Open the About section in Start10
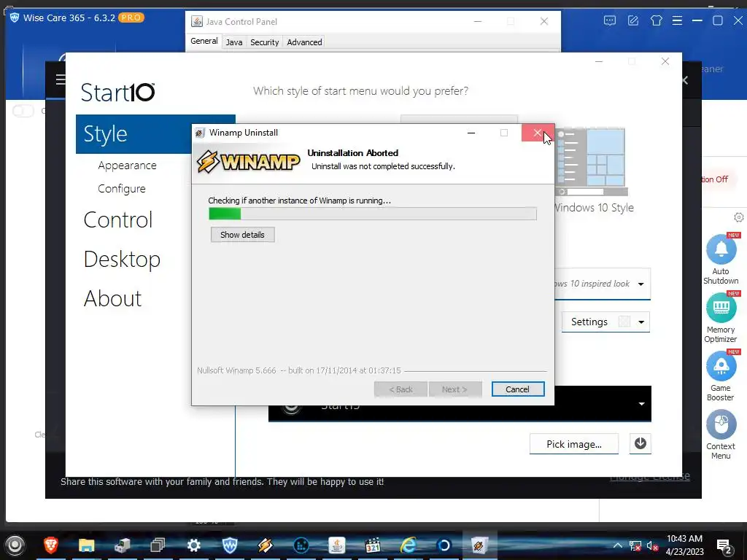This screenshot has width=747, height=560. pyautogui.click(x=112, y=298)
